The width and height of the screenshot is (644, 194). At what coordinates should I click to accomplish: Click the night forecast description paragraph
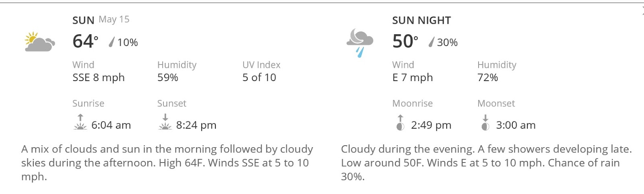[486, 163]
